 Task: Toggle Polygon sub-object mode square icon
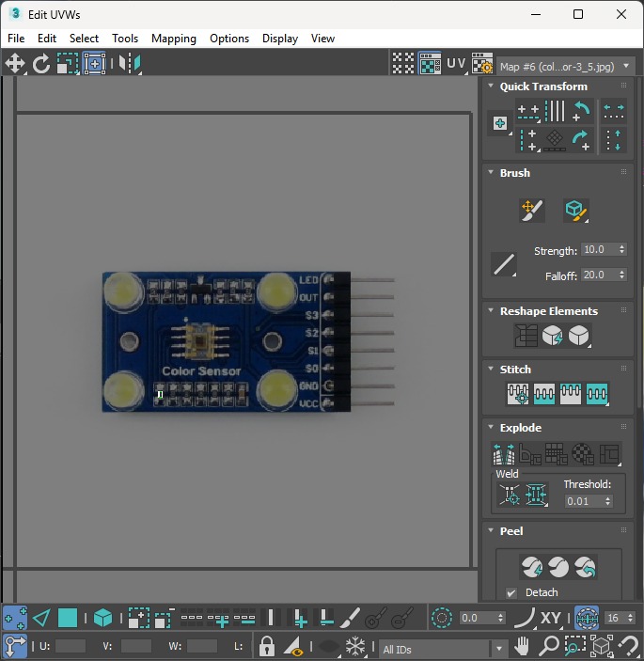click(68, 619)
